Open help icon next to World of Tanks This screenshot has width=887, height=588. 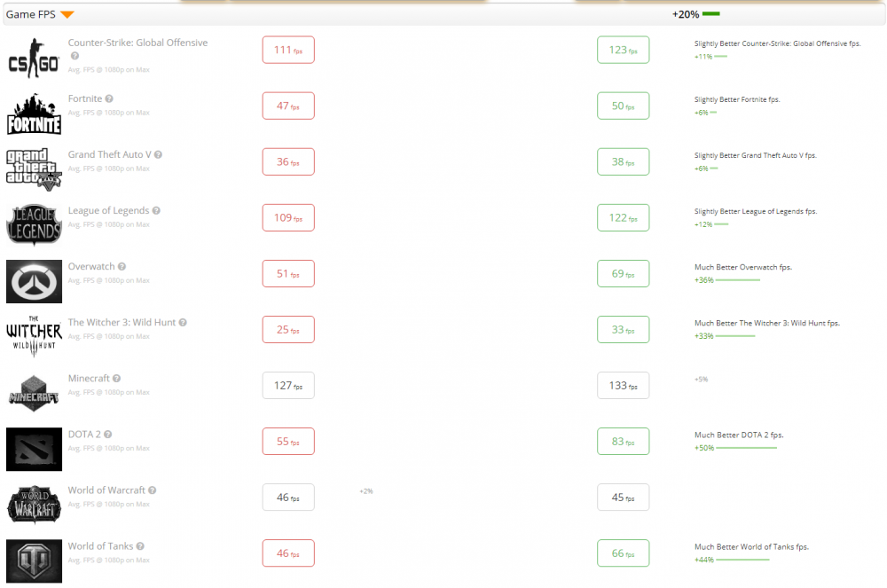pos(140,546)
